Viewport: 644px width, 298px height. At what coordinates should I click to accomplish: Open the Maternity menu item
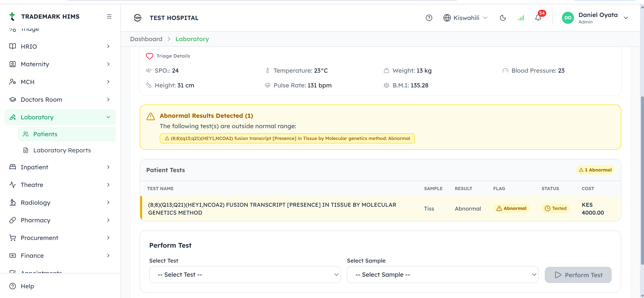click(60, 64)
